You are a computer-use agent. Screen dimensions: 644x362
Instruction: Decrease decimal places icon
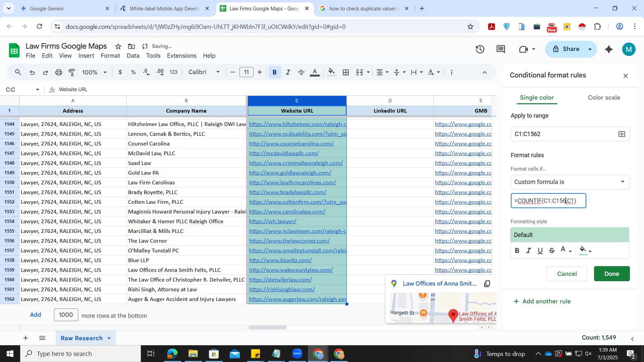point(146,72)
